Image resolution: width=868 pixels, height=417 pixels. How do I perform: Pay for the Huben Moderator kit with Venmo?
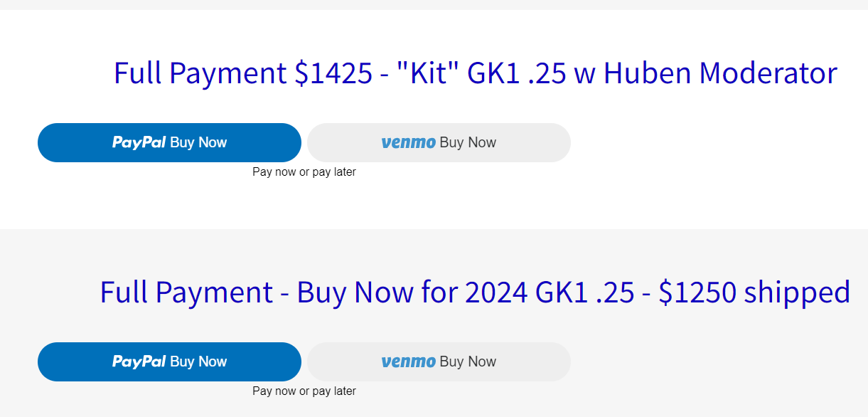tap(439, 142)
